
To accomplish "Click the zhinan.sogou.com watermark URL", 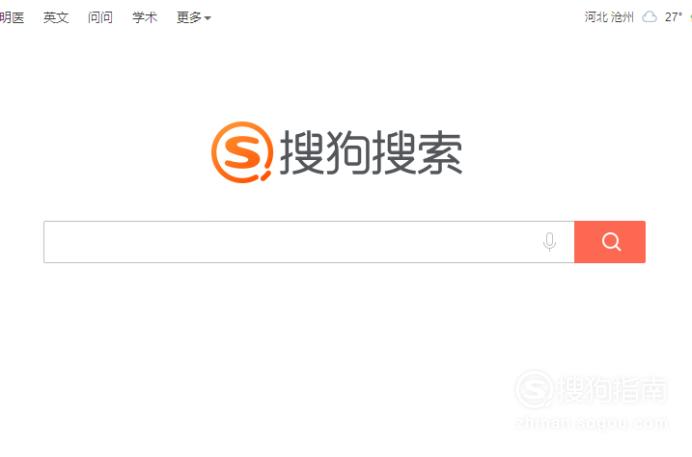I will click(x=591, y=423).
